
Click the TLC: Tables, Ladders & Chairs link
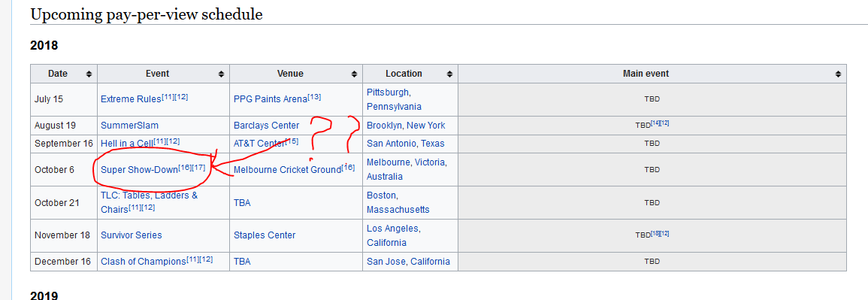point(149,202)
